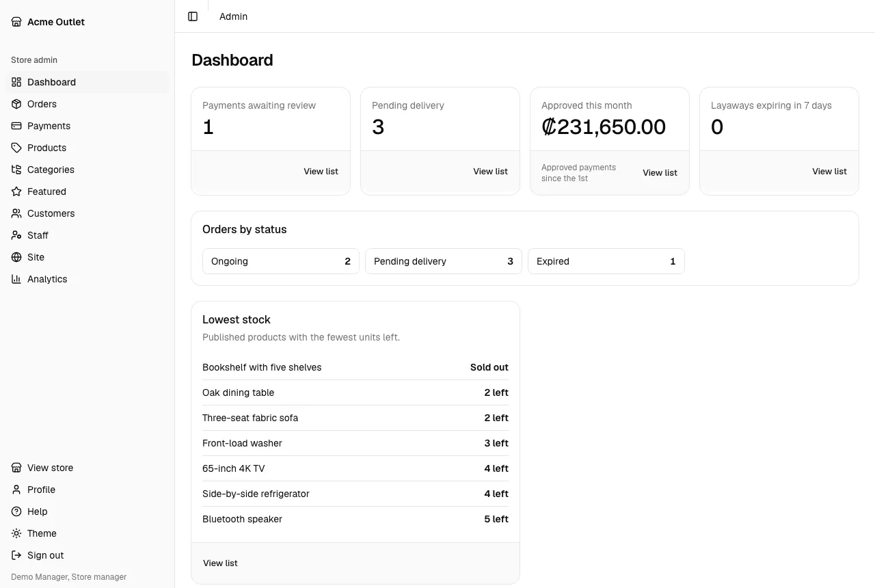Open the Analytics section
The height and width of the screenshot is (588, 875).
87,279
